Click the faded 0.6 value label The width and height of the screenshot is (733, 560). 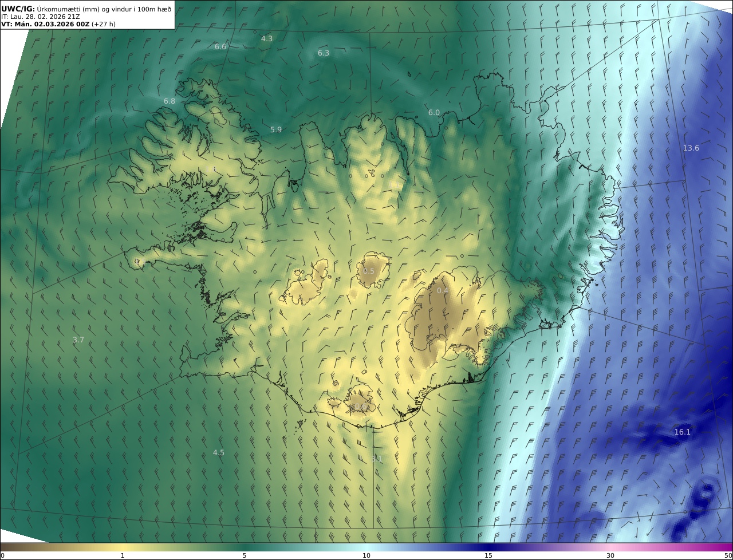click(x=361, y=407)
